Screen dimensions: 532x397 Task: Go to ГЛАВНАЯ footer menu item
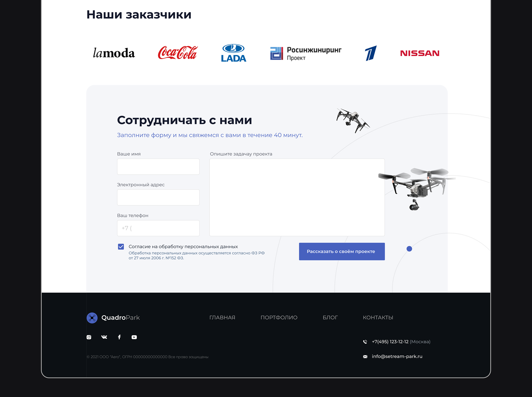point(222,317)
